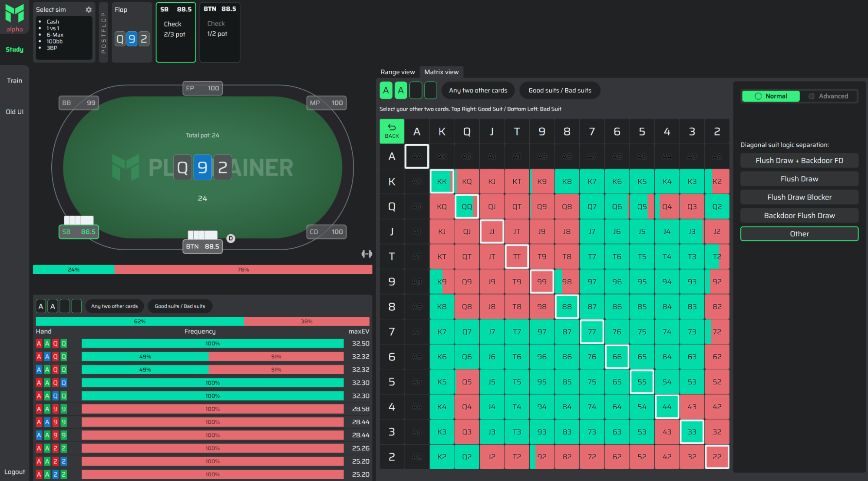Click the 88 diagonal cell
Viewport: 868px width, 481px height.
pyautogui.click(x=567, y=306)
